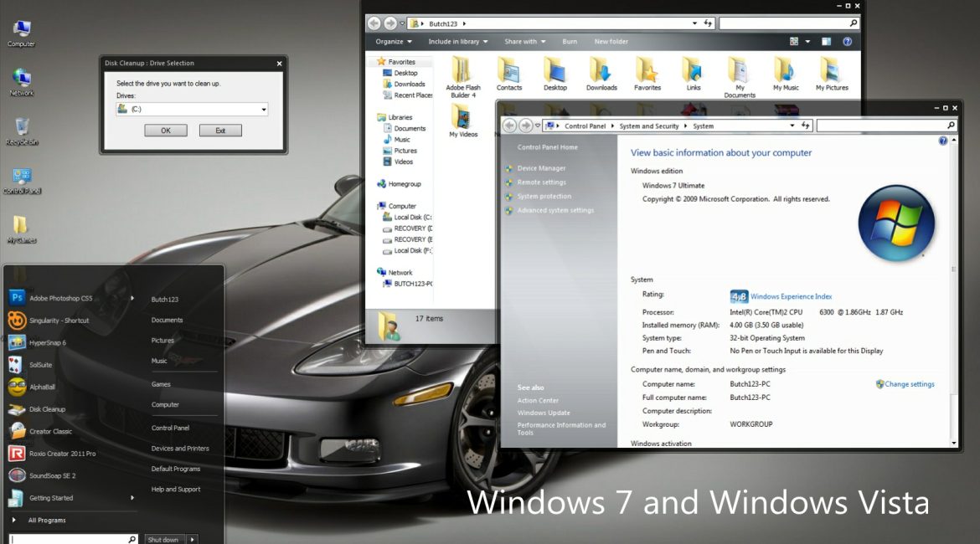
Task: Click Exit in Disk Cleanup dialog
Action: point(220,131)
